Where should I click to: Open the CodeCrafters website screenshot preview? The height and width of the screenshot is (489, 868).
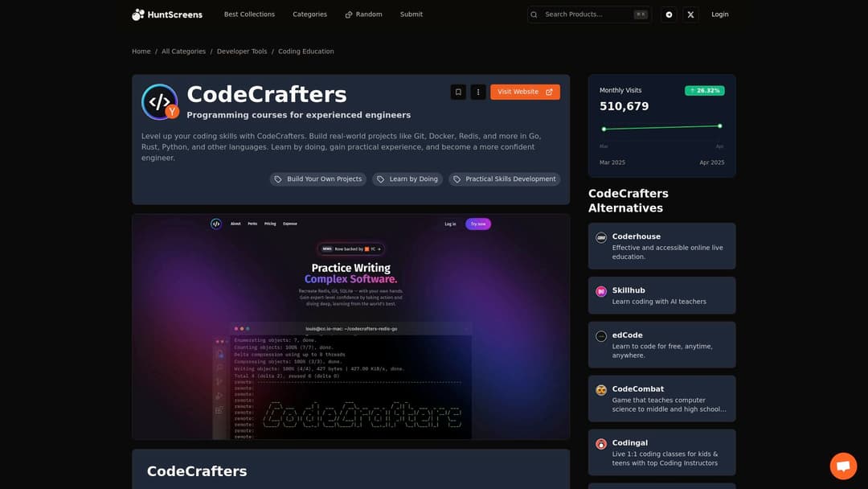[x=351, y=327]
